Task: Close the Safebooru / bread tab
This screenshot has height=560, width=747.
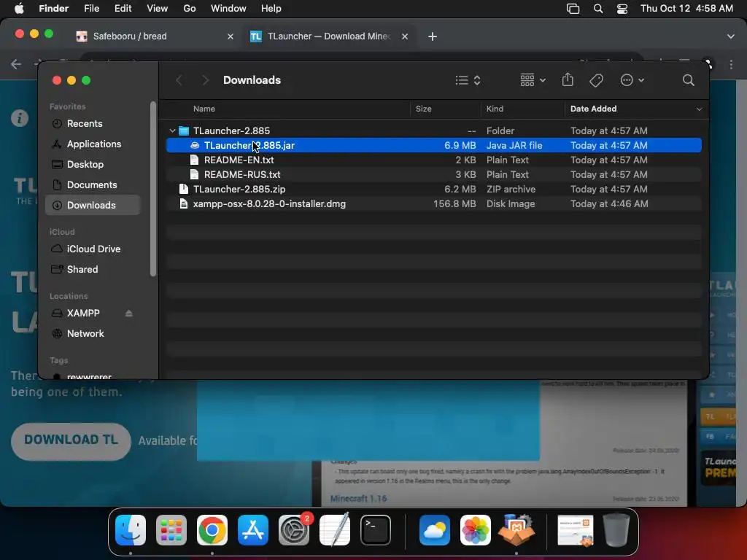Action: (231, 36)
